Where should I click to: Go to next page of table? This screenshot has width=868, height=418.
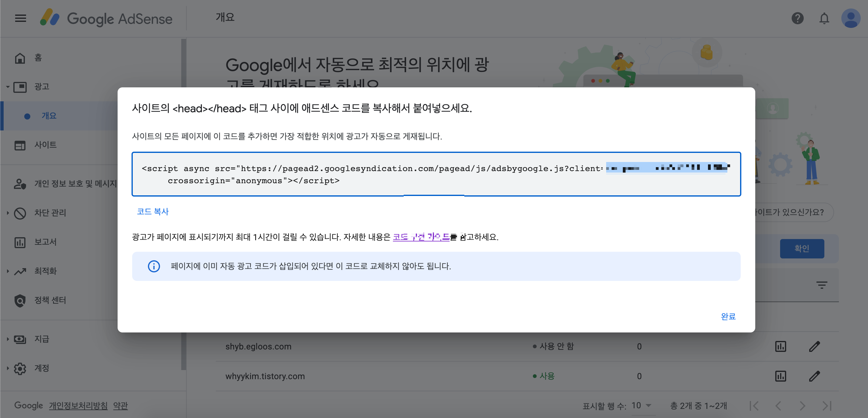[802, 406]
